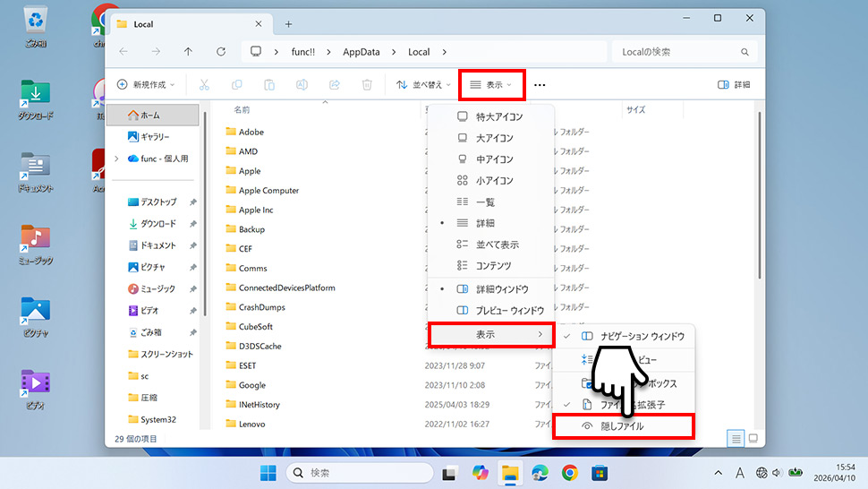Choose Medium icons layout
This screenshot has height=489, width=868.
(x=491, y=159)
